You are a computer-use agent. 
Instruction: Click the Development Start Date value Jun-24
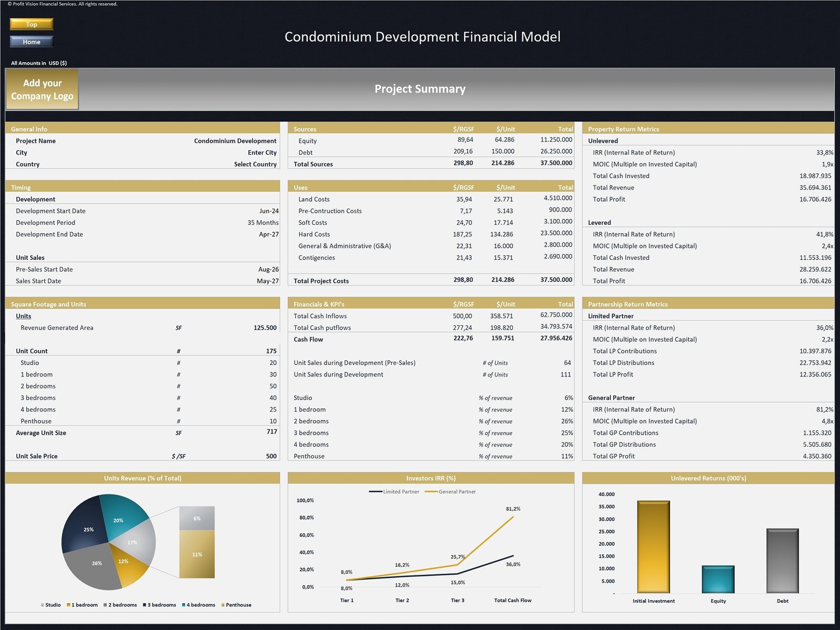(x=269, y=211)
